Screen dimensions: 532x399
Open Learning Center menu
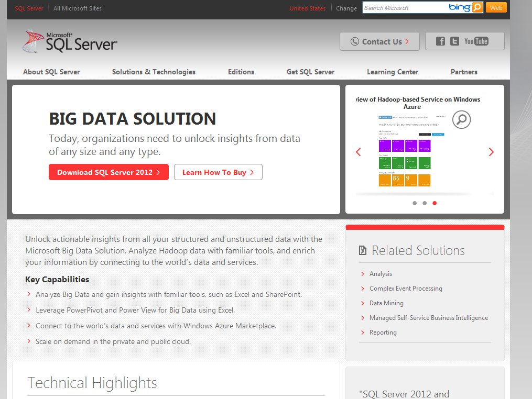393,72
